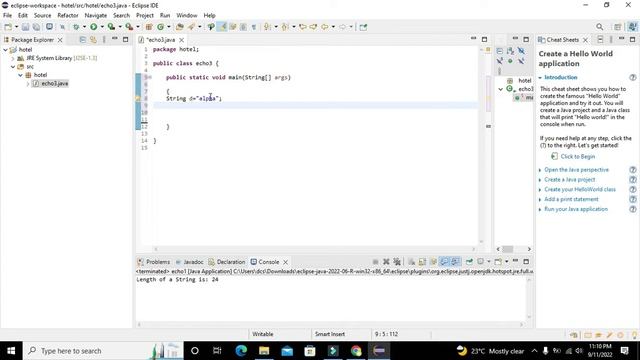The height and width of the screenshot is (360, 640).
Task: Open the 'Open the Java perspective' step
Action: pyautogui.click(x=576, y=170)
